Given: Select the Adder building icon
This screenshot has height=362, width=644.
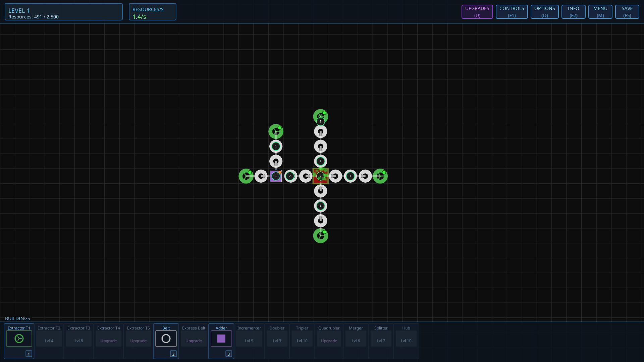Looking at the screenshot, I should tap(221, 339).
